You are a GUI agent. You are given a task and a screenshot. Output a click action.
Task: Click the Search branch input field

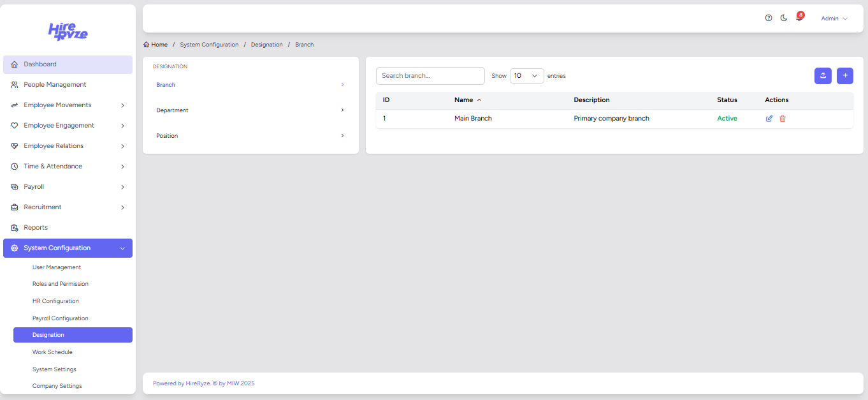(x=430, y=76)
